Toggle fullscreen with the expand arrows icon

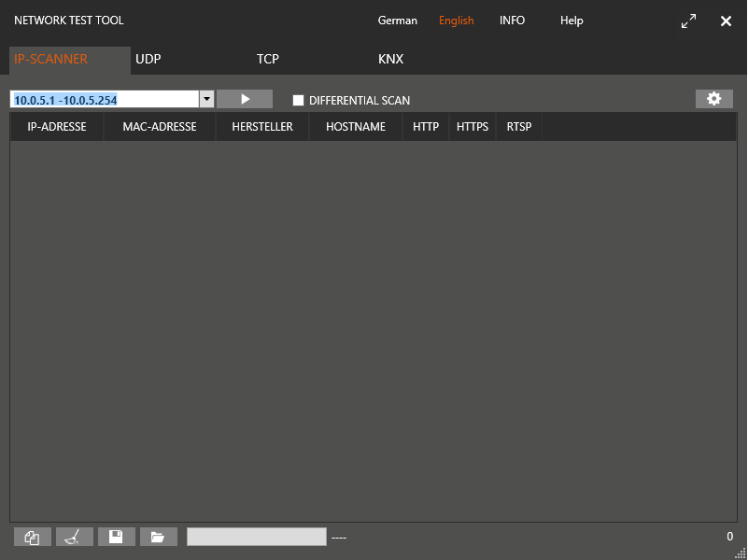689,21
